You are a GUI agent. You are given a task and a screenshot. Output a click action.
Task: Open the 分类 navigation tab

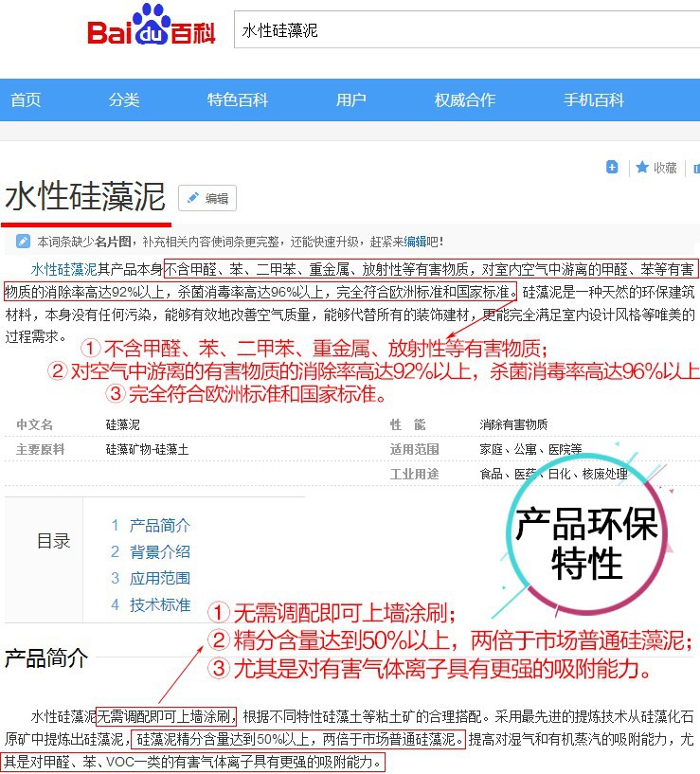pos(124,99)
